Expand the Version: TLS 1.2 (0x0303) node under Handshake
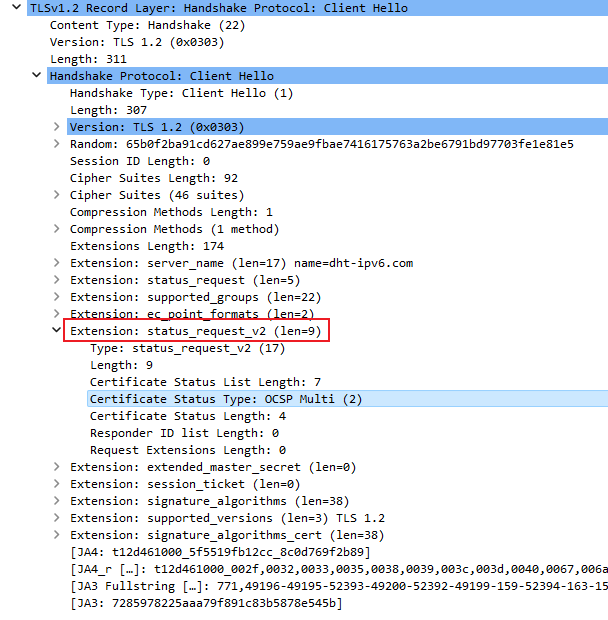The width and height of the screenshot is (608, 620). tap(57, 127)
